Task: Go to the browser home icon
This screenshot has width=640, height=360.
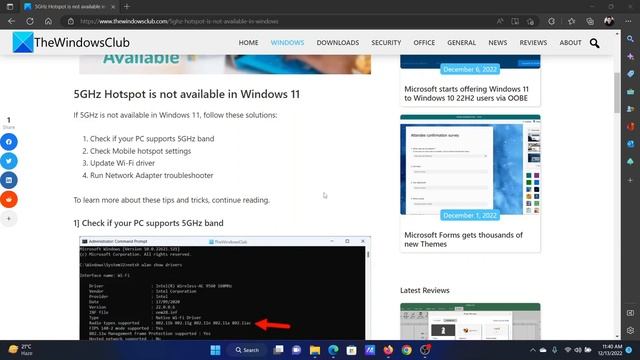Action: click(48, 21)
